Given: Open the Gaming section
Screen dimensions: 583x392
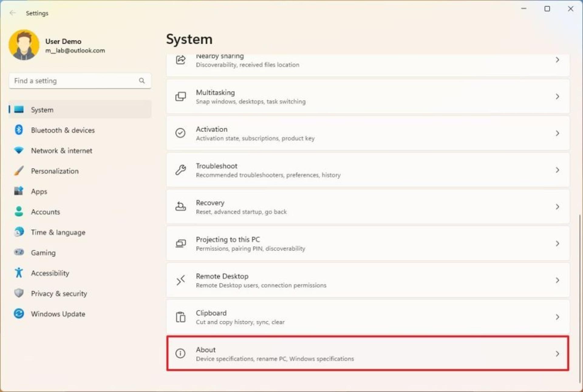Looking at the screenshot, I should click(x=80, y=252).
